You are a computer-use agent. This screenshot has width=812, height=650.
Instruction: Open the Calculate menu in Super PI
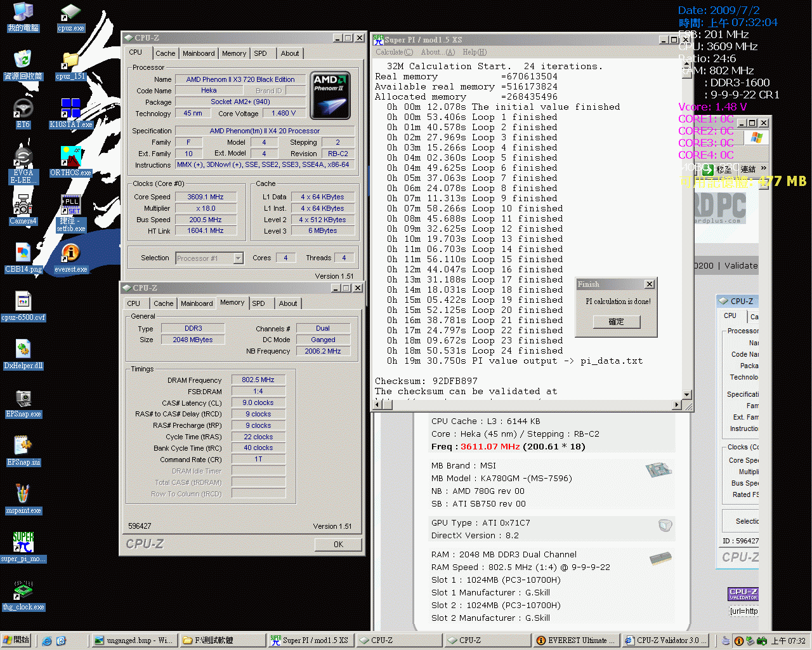click(394, 52)
